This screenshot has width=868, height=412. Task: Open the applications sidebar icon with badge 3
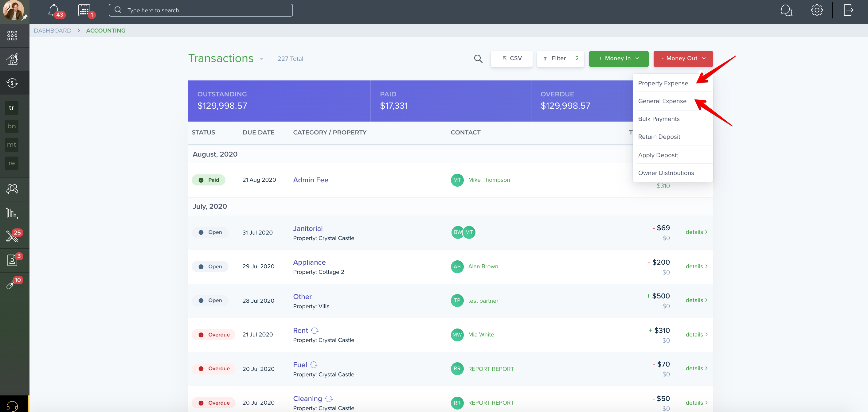[12, 260]
